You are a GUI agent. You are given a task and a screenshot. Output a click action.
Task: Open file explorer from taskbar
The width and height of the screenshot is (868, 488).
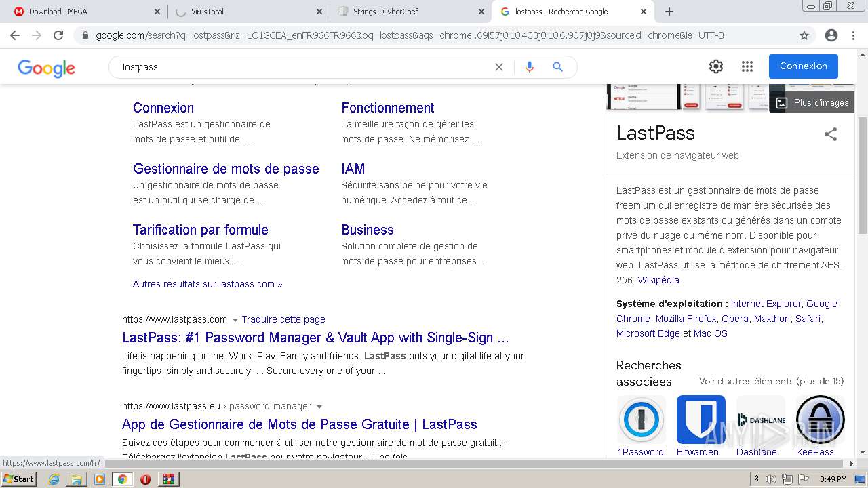[77, 479]
